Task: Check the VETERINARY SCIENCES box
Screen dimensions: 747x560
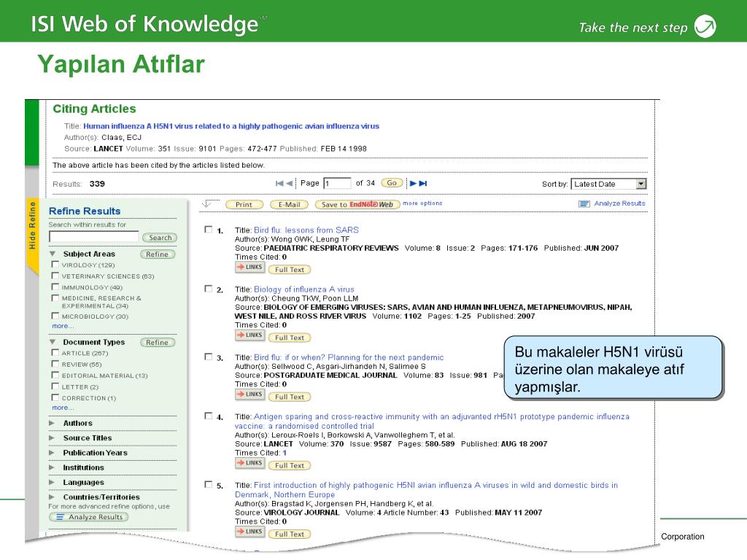Action: click(55, 276)
